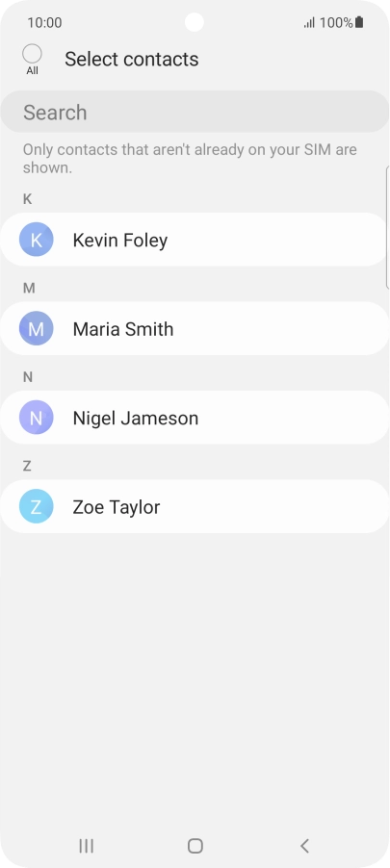Tap the signal strength indicator
This screenshot has height=868, width=390.
pos(309,23)
